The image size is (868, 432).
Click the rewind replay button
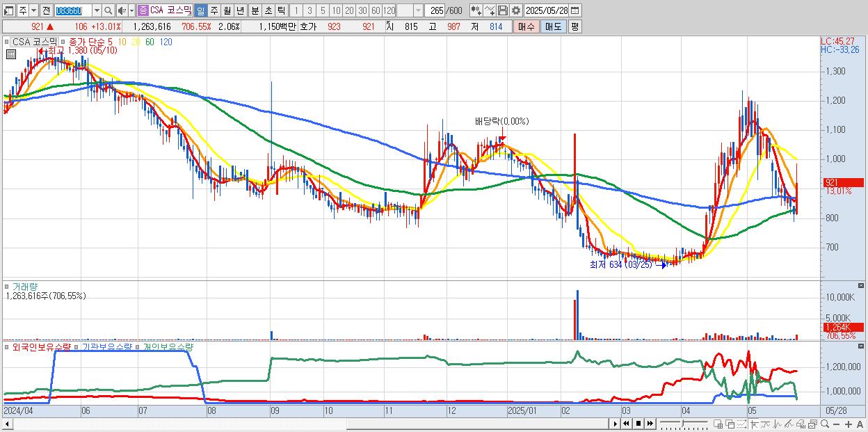pyautogui.click(x=626, y=424)
